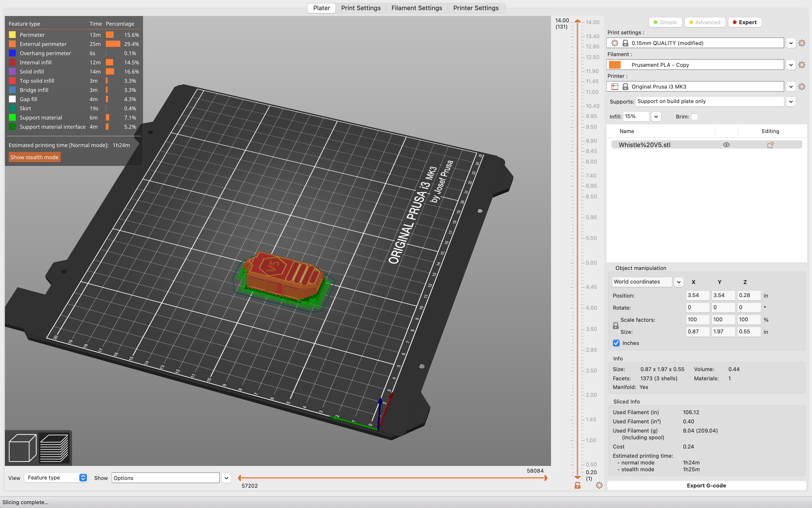Select Simple mode
The height and width of the screenshot is (508, 812).
point(665,22)
